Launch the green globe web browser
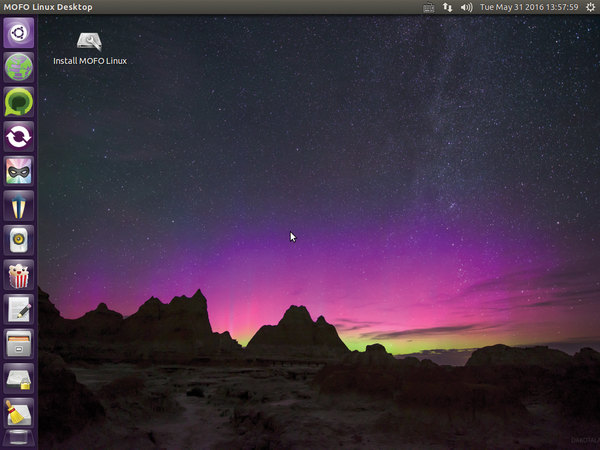Image resolution: width=600 pixels, height=450 pixels. 19,67
